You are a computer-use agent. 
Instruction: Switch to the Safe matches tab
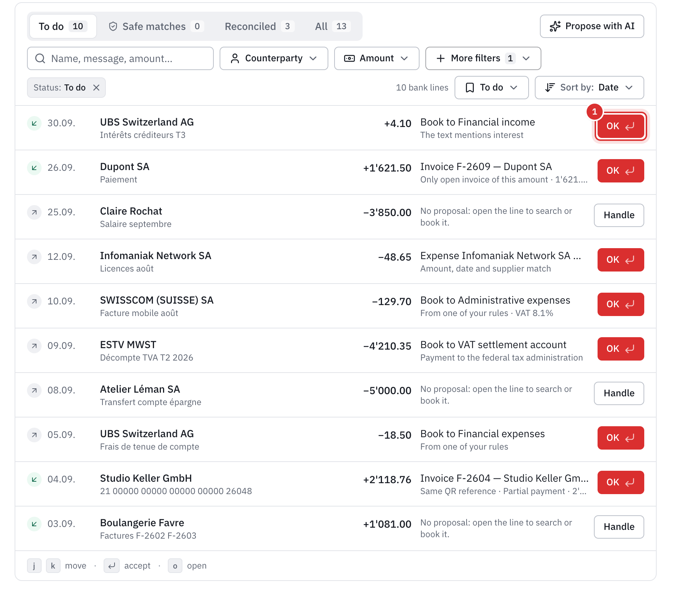point(156,26)
